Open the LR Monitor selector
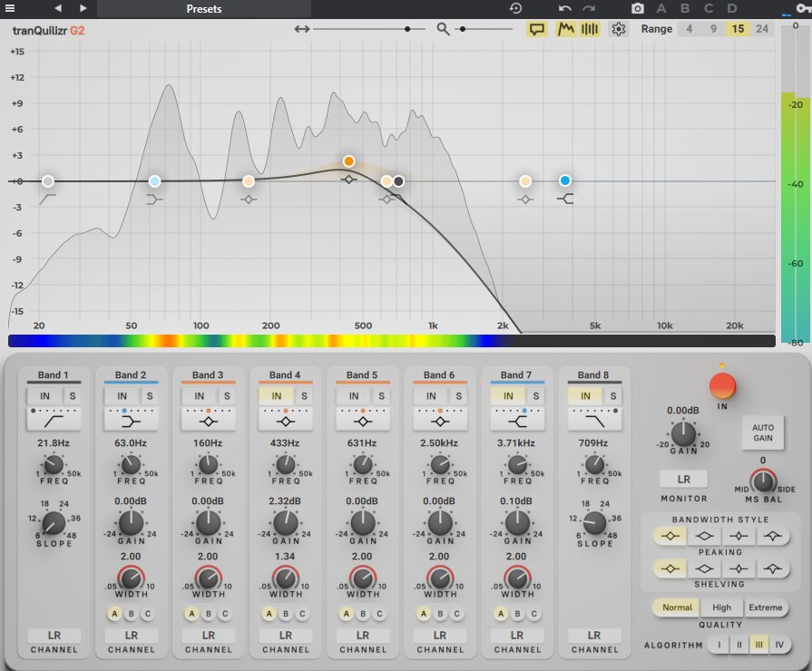The width and height of the screenshot is (812, 671). click(x=683, y=480)
